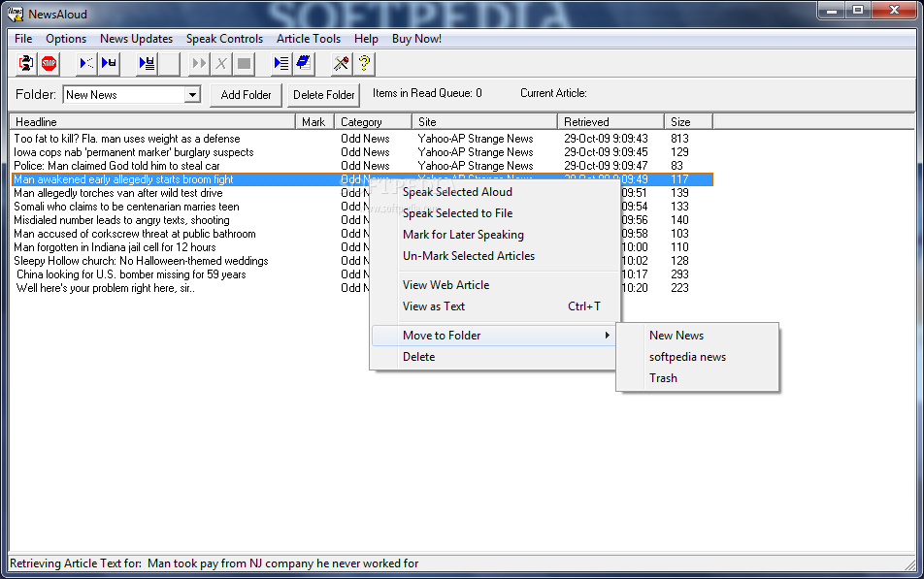Choose Speak Selected Aloud from context menu
The image size is (924, 579).
tap(457, 192)
